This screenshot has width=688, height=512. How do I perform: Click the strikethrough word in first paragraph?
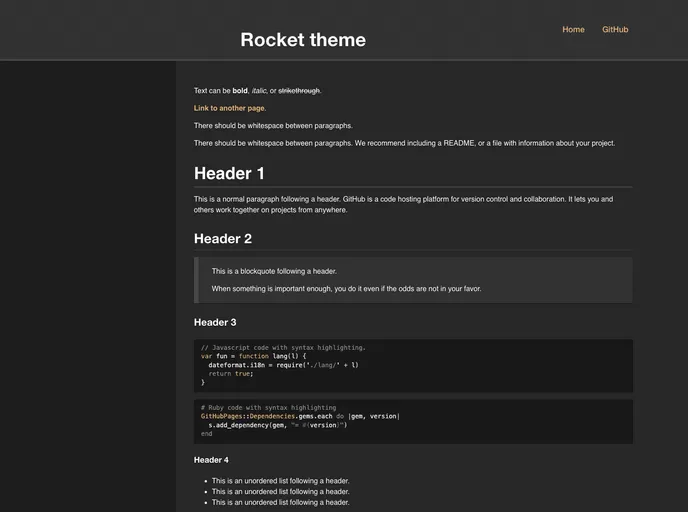299,91
